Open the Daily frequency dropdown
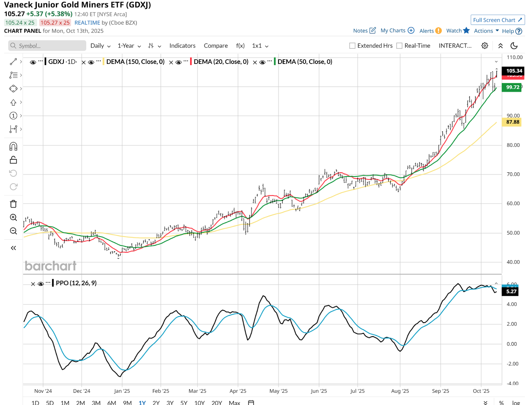532x405 pixels. click(x=100, y=46)
